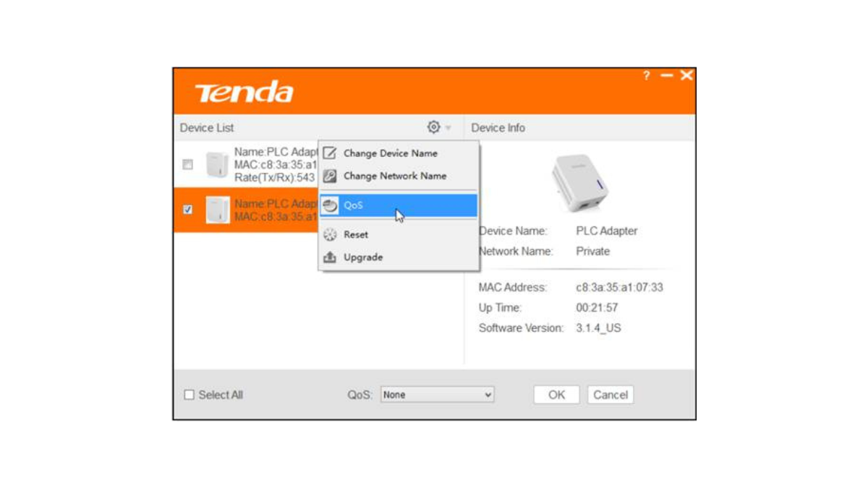Select the first PLC adapter device icon
The image size is (868, 488).
point(217,165)
